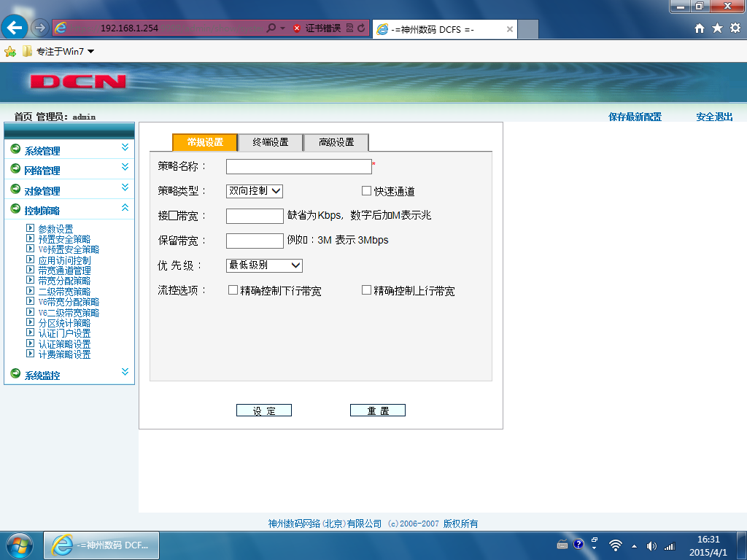This screenshot has height=560, width=747.
Task: Open the Favorites star icon at top right
Action: [x=718, y=28]
